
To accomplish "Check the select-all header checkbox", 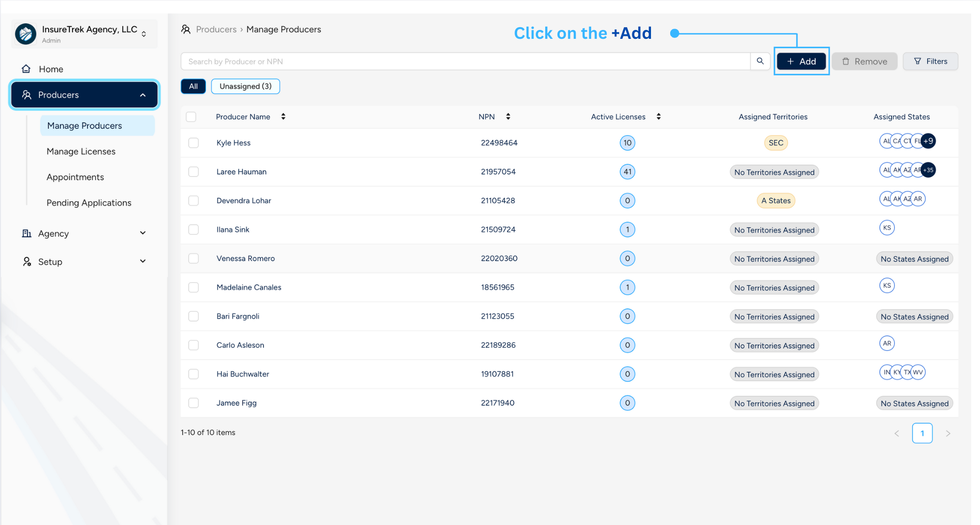I will (191, 117).
